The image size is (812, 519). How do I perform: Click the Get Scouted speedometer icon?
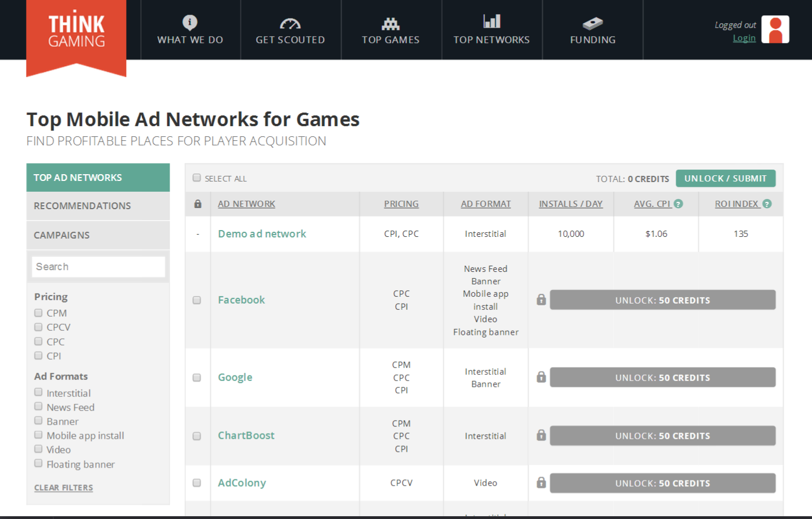click(x=290, y=23)
